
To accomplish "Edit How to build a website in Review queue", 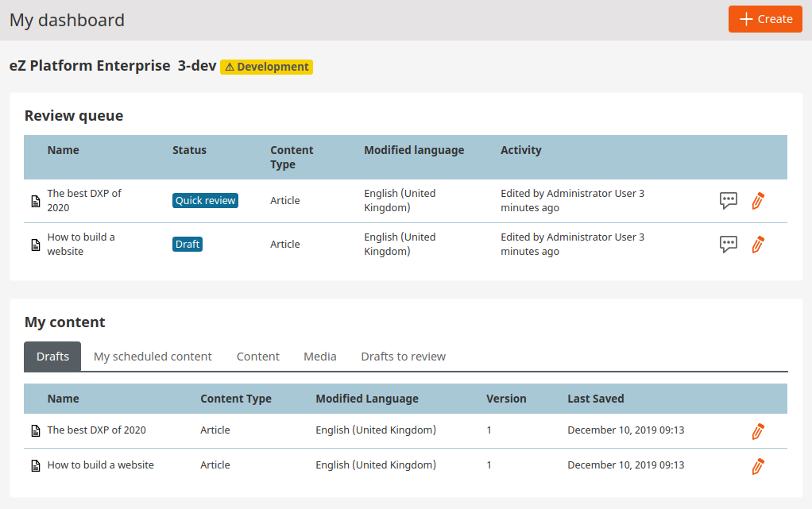I will 758,244.
